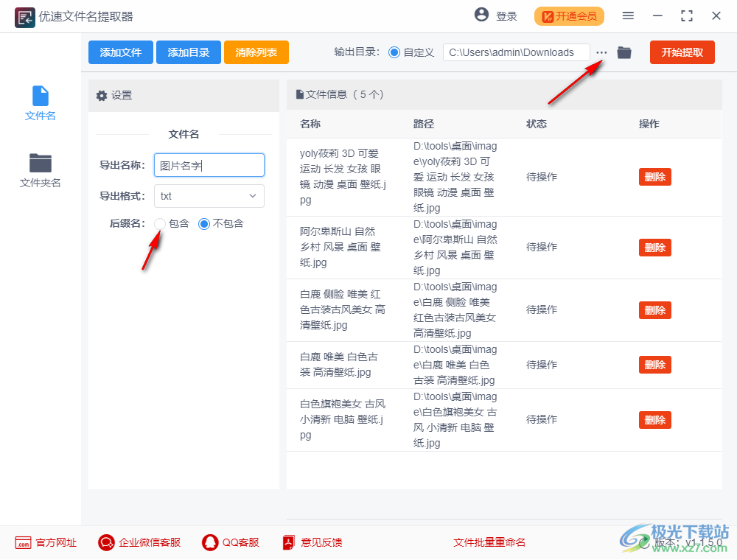Click 登录 login link
The image size is (737, 560).
[507, 16]
